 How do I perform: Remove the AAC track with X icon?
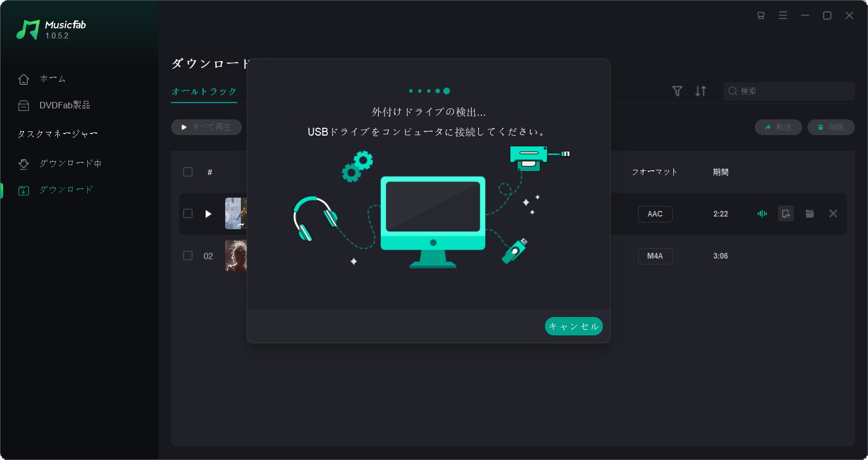pyautogui.click(x=833, y=213)
